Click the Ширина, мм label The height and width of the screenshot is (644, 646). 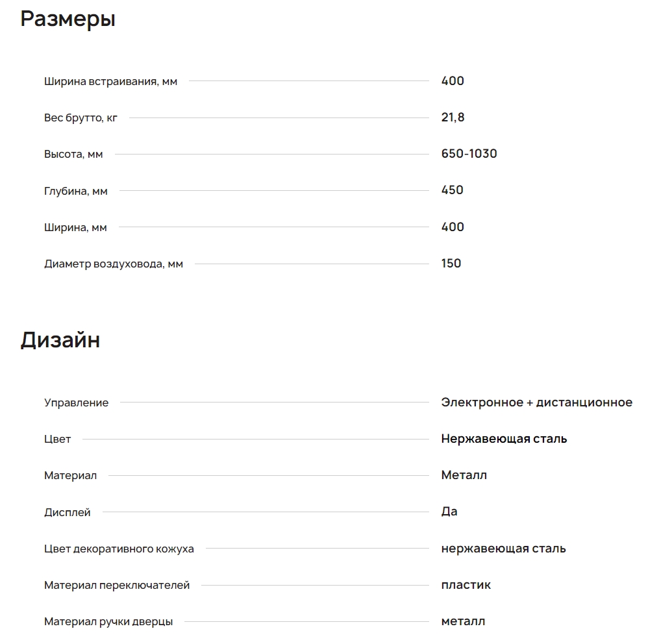point(75,227)
